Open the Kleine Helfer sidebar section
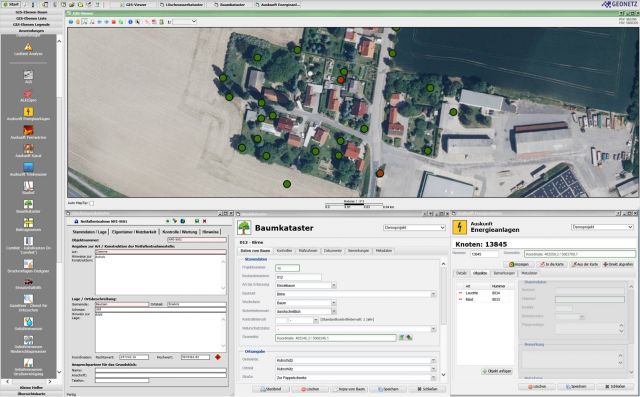 pyautogui.click(x=31, y=387)
